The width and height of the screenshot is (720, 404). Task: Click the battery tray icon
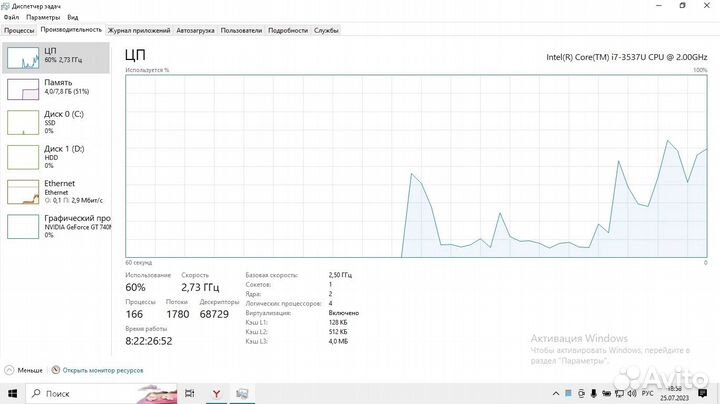pos(607,393)
